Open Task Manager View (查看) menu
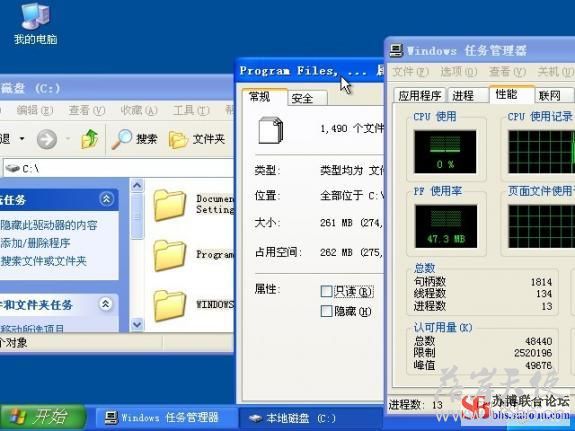575x431 pixels. [508, 72]
